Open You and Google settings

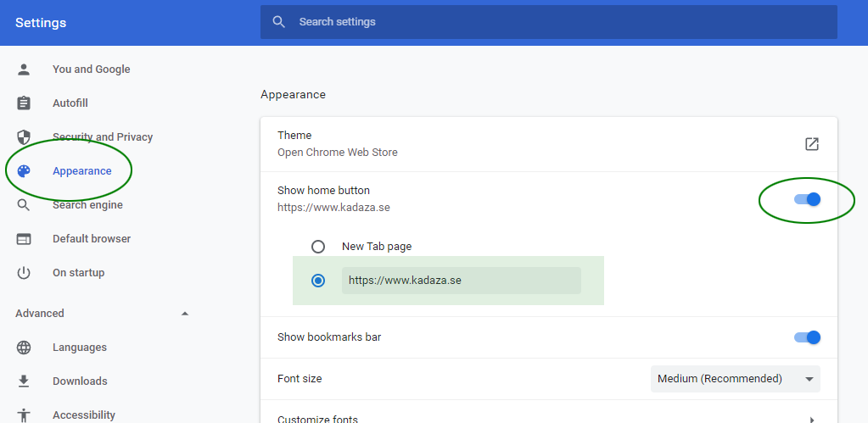click(92, 70)
